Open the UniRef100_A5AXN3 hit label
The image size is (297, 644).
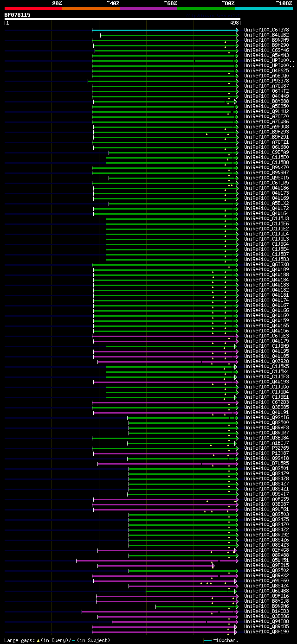[266, 55]
